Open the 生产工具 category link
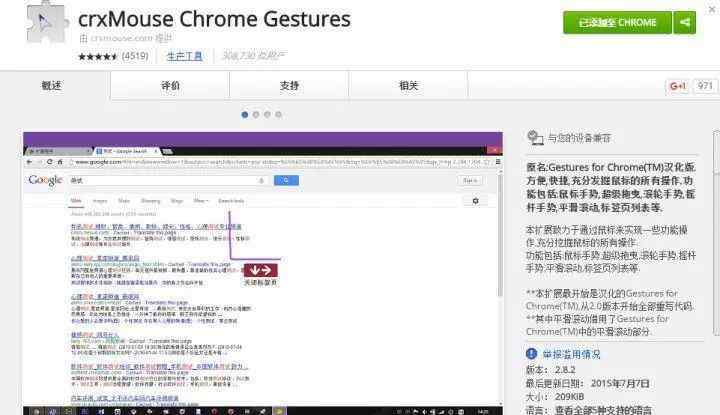 (184, 56)
